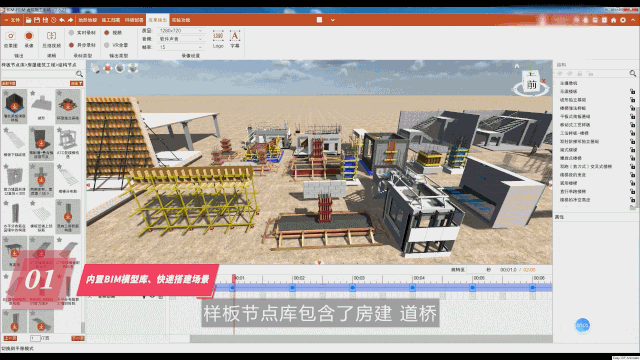640x360 pixels.
Task: Click the undo arrow icon
Action: pyautogui.click(x=62, y=20)
